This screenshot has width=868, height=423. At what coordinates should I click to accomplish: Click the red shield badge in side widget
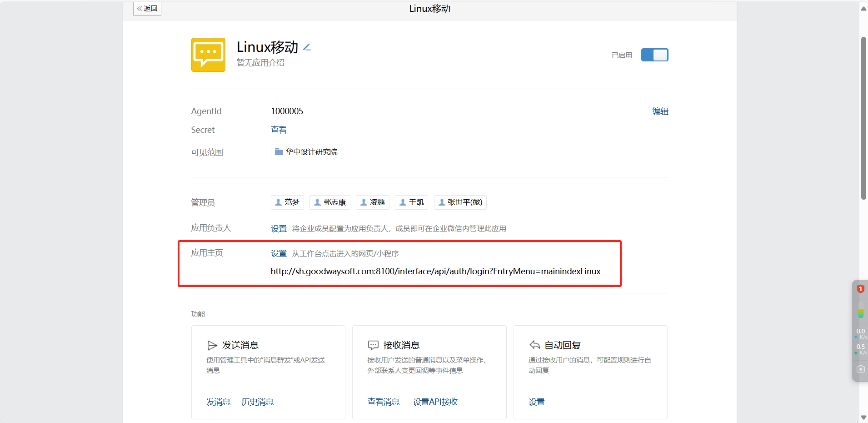pos(860,289)
